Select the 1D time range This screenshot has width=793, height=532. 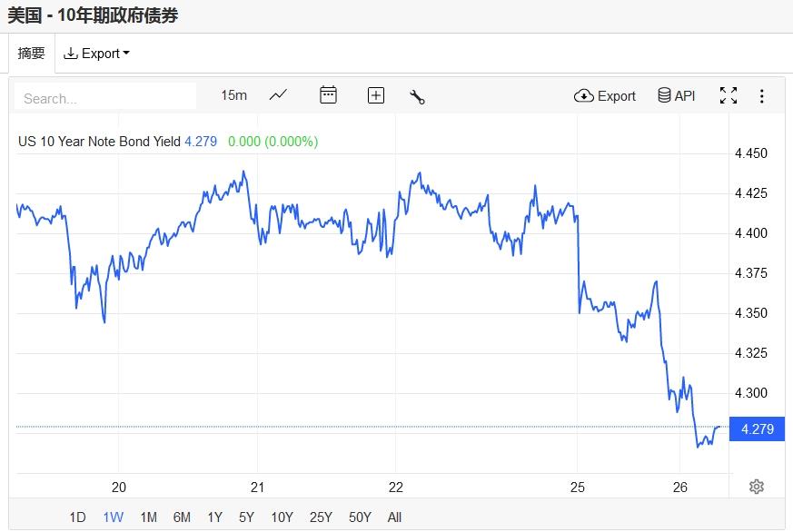pos(77,517)
